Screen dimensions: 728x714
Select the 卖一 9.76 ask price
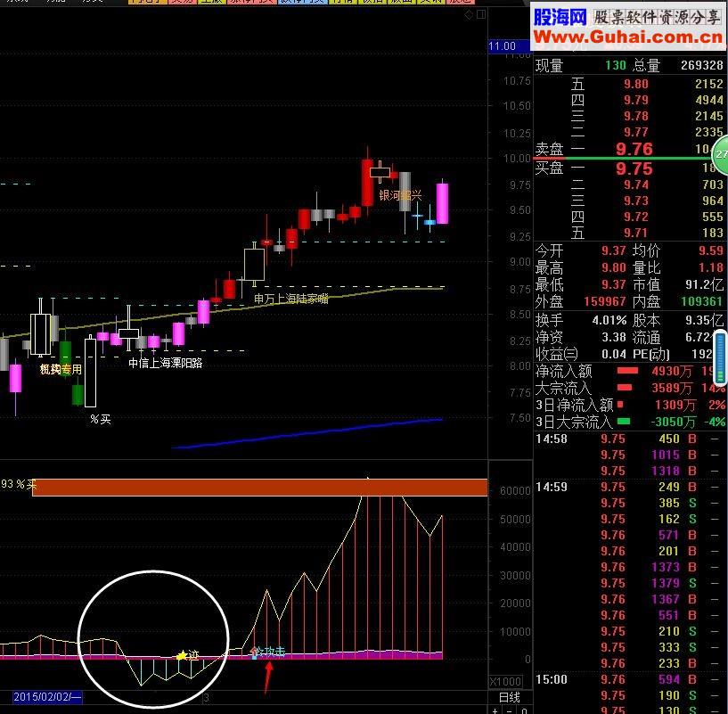click(x=634, y=149)
